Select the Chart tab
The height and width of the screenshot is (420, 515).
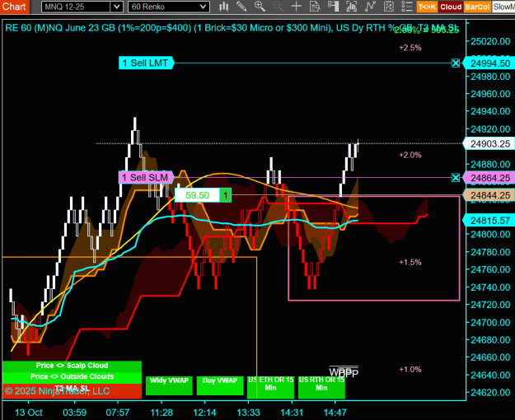14,7
